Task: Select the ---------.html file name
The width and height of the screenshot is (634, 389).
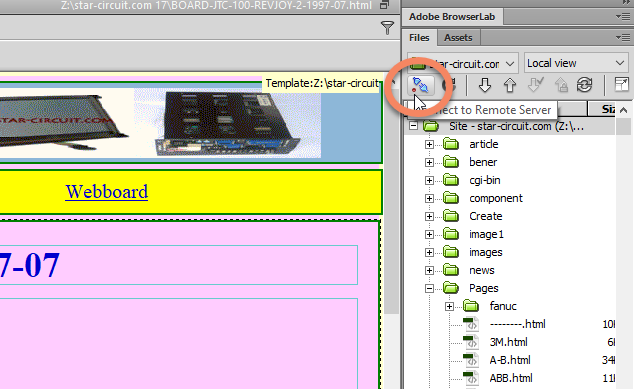Action: (518, 324)
